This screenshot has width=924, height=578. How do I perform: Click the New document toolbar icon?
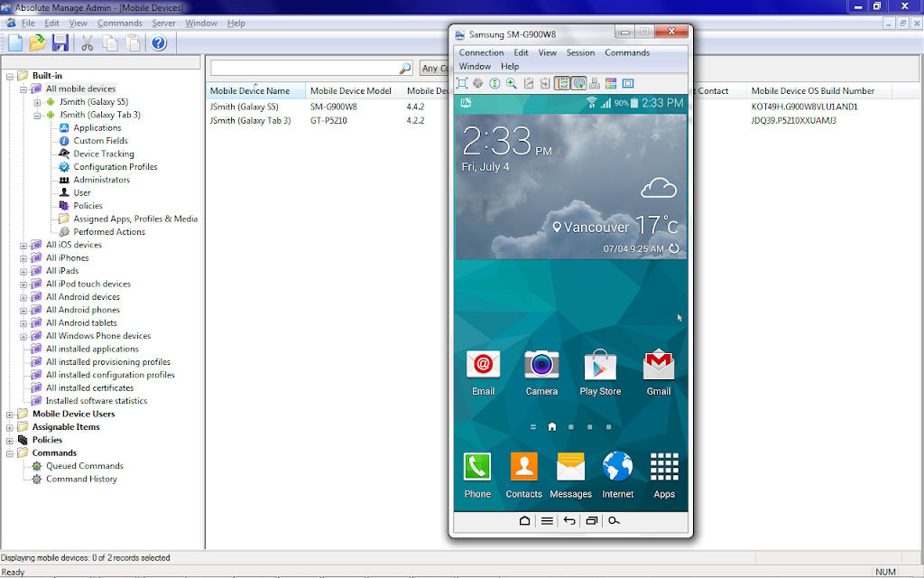[15, 42]
